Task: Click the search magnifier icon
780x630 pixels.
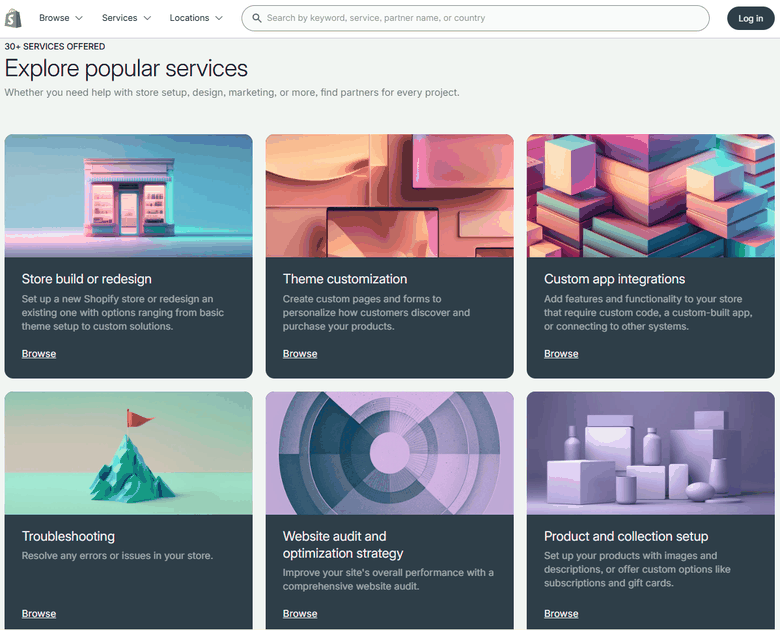Action: coord(257,18)
